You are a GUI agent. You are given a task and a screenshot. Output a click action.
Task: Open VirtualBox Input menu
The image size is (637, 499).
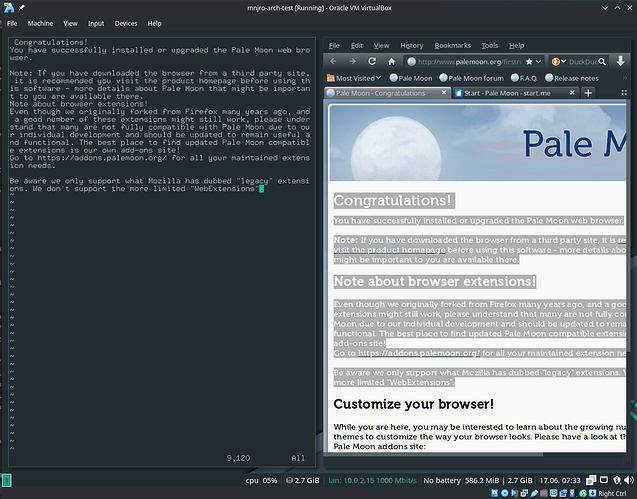coord(96,24)
